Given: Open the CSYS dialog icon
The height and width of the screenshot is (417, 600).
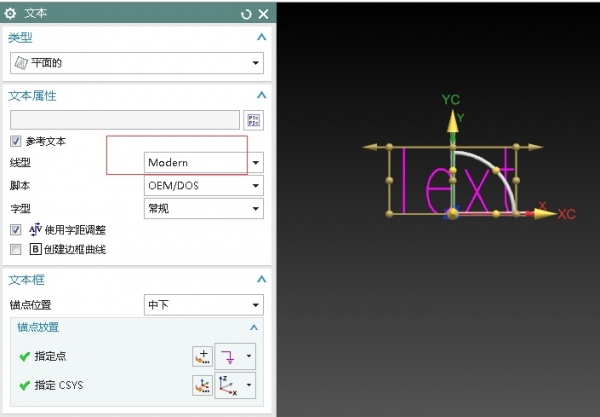Looking at the screenshot, I should click(x=202, y=385).
